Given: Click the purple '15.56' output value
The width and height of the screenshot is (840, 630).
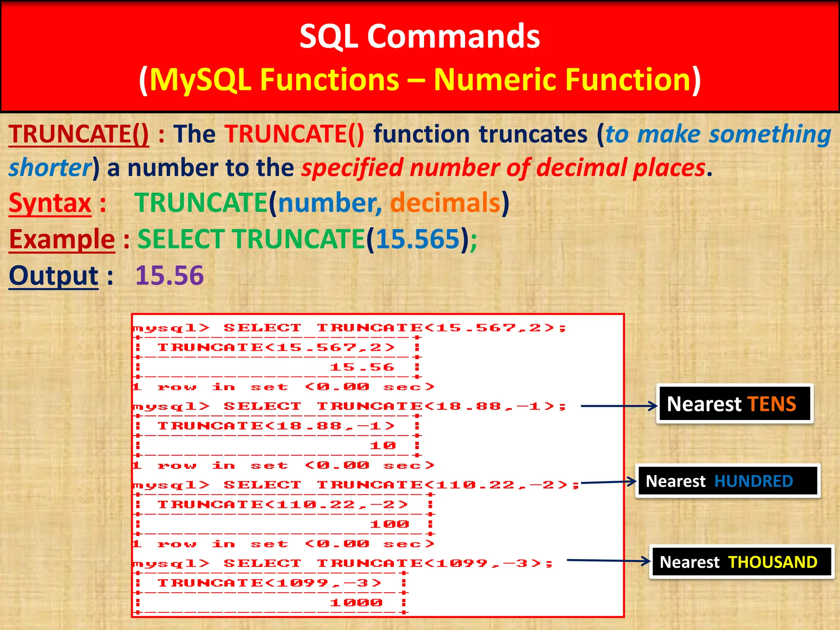Looking at the screenshot, I should pos(169,275).
